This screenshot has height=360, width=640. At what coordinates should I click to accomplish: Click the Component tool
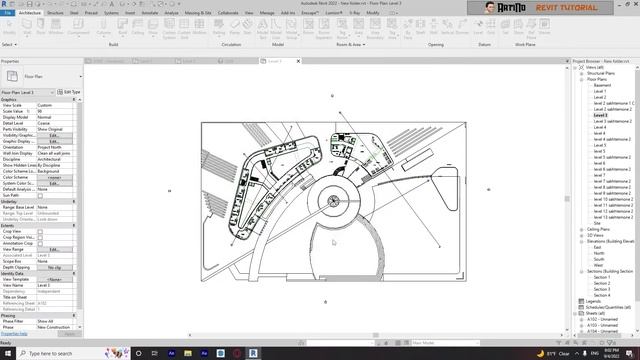[x=78, y=27]
